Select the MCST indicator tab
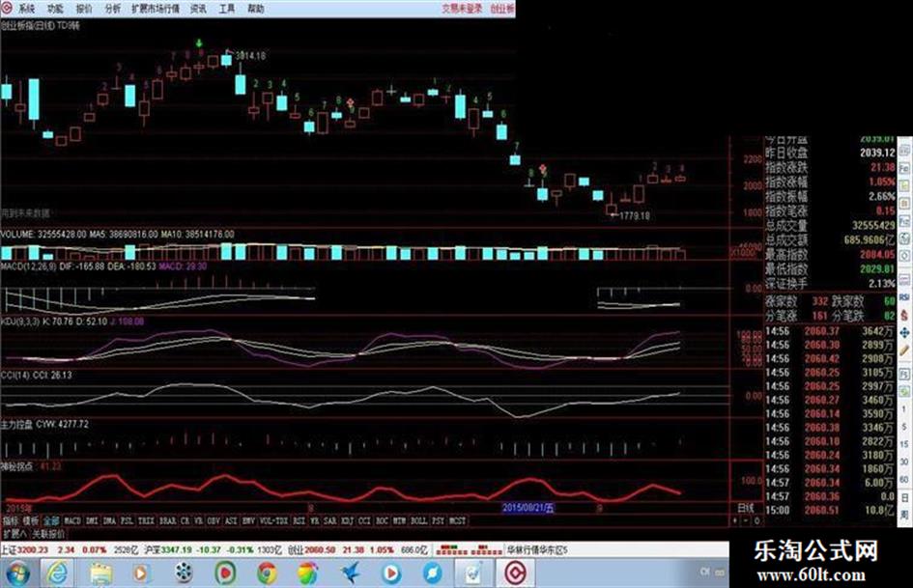 click(458, 521)
